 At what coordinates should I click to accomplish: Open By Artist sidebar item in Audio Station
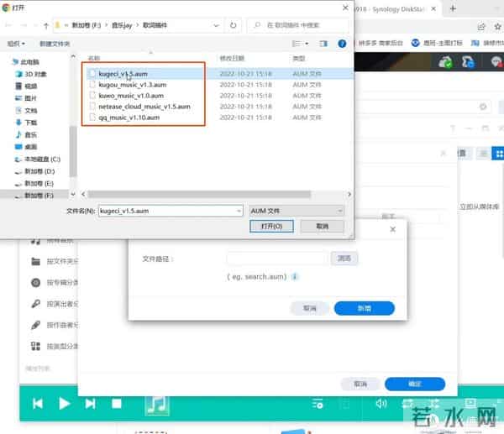tap(55, 304)
